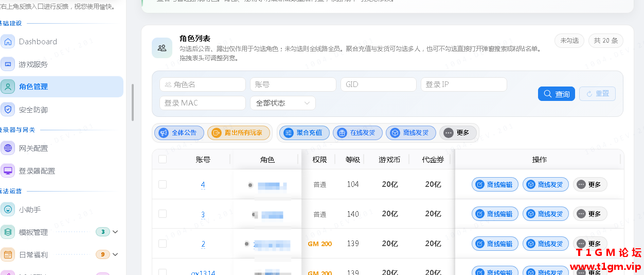Open 更多 menu for account 2
Image resolution: width=644 pixels, height=275 pixels.
pyautogui.click(x=590, y=244)
